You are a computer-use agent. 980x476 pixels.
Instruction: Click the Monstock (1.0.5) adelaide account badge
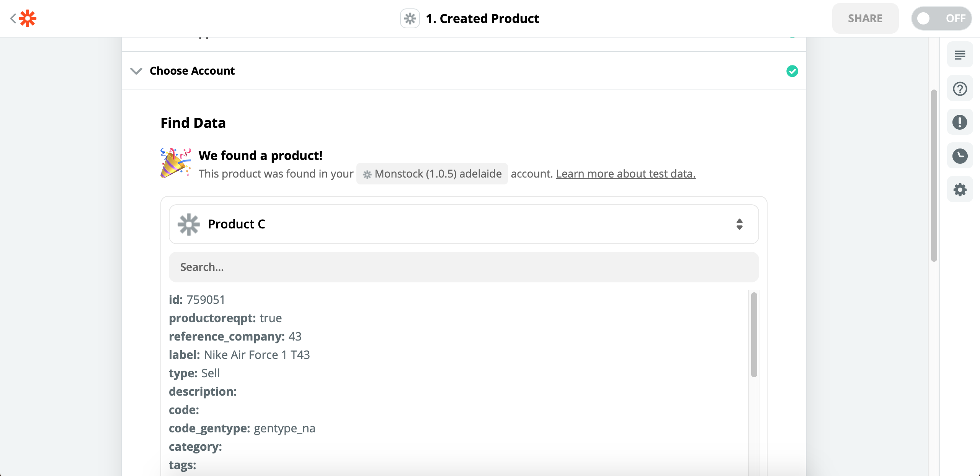[432, 174]
